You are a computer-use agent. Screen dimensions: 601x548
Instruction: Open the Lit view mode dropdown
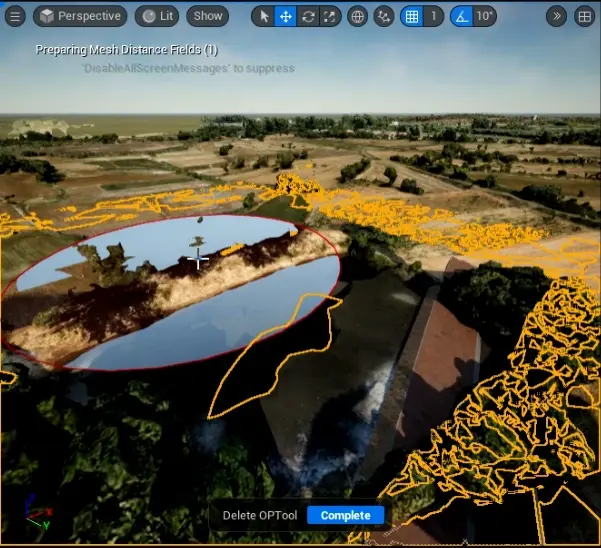tap(157, 16)
